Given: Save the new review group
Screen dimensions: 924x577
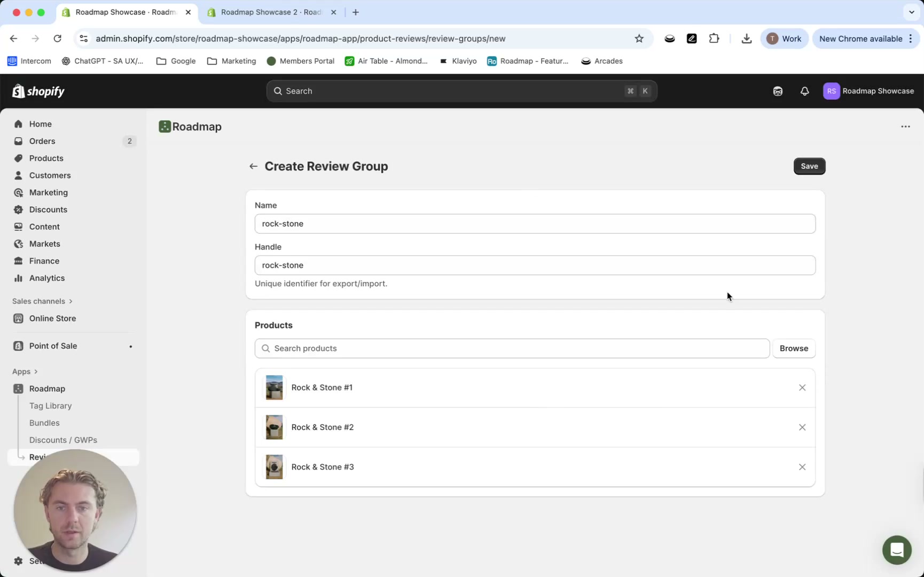Looking at the screenshot, I should (809, 166).
